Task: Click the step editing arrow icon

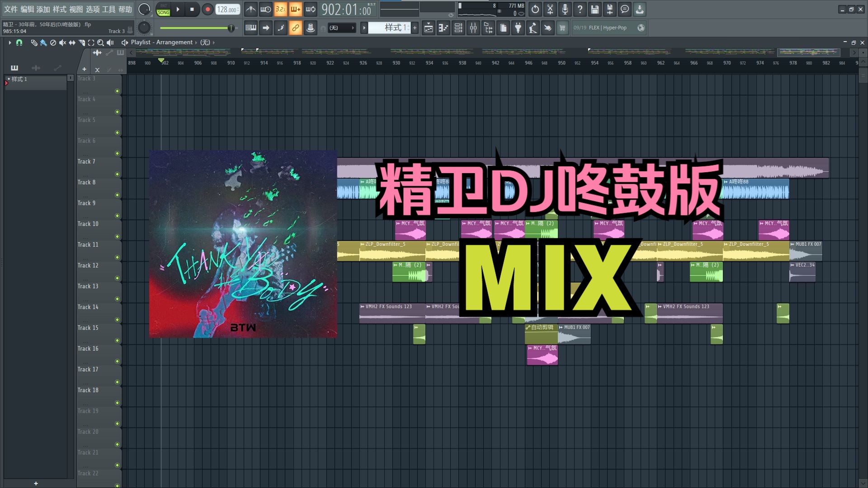Action: click(266, 28)
